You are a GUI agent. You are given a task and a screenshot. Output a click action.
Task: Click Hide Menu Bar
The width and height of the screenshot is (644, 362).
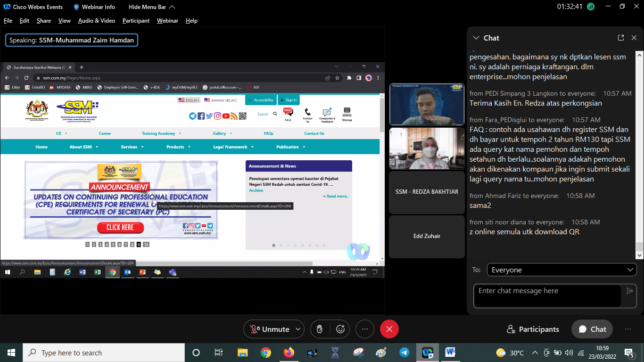[151, 7]
